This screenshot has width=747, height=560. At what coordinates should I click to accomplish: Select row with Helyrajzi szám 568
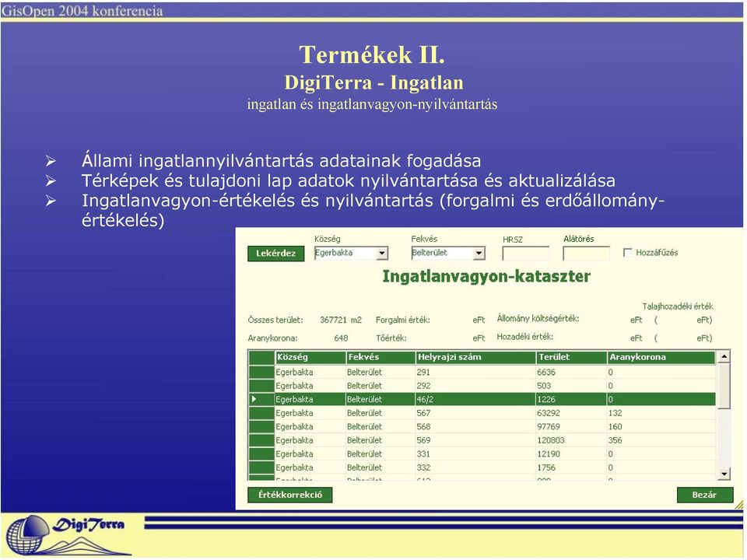pos(482,427)
